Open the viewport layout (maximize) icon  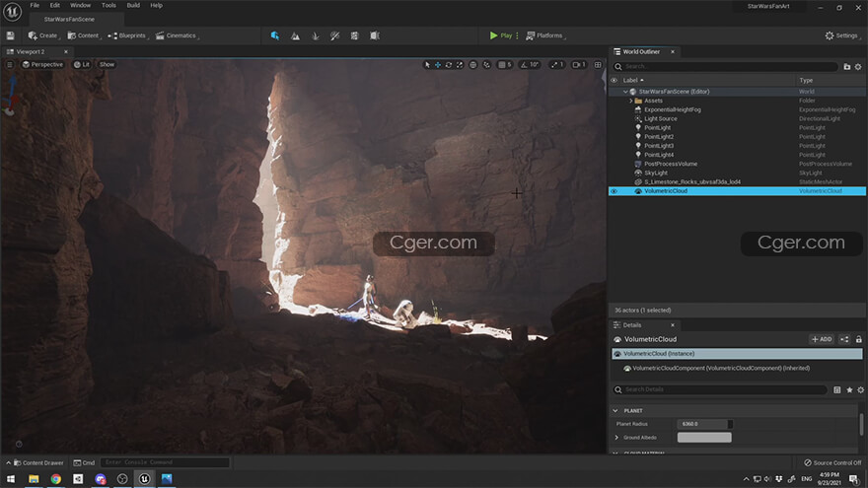(x=598, y=65)
